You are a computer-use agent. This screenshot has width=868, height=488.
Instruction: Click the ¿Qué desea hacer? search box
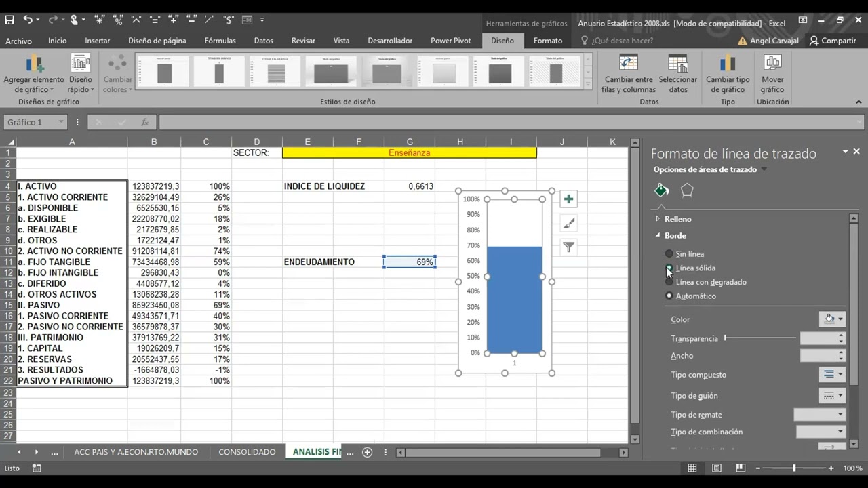click(x=616, y=41)
